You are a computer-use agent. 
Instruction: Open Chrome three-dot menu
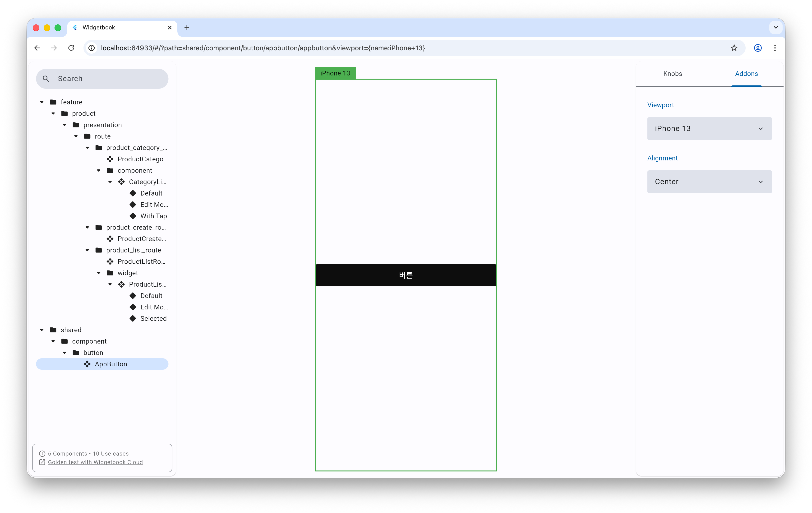775,48
